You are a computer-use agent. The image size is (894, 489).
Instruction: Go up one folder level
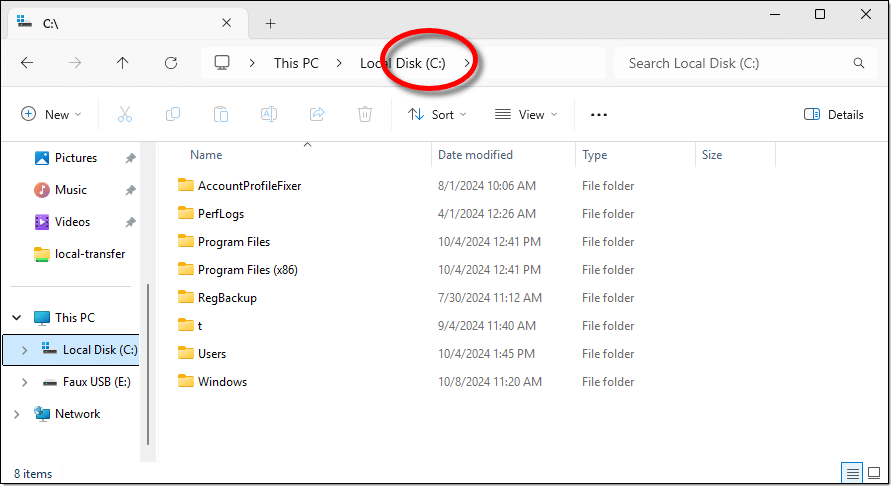click(123, 63)
